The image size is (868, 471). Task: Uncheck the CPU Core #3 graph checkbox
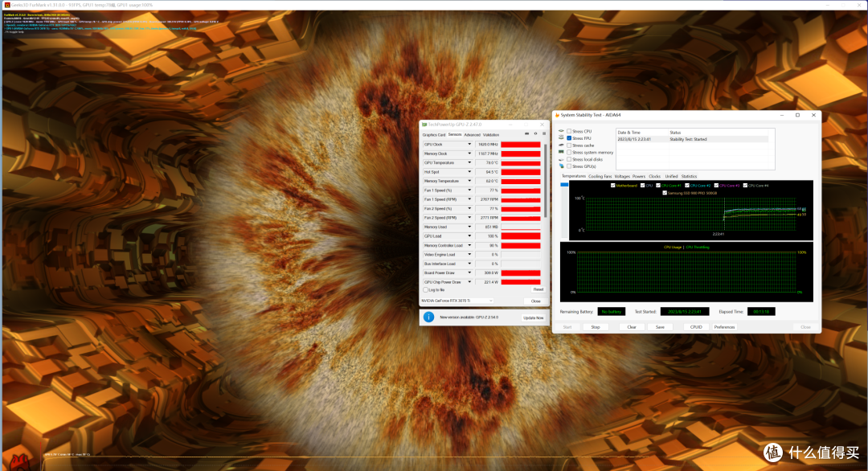click(x=716, y=186)
